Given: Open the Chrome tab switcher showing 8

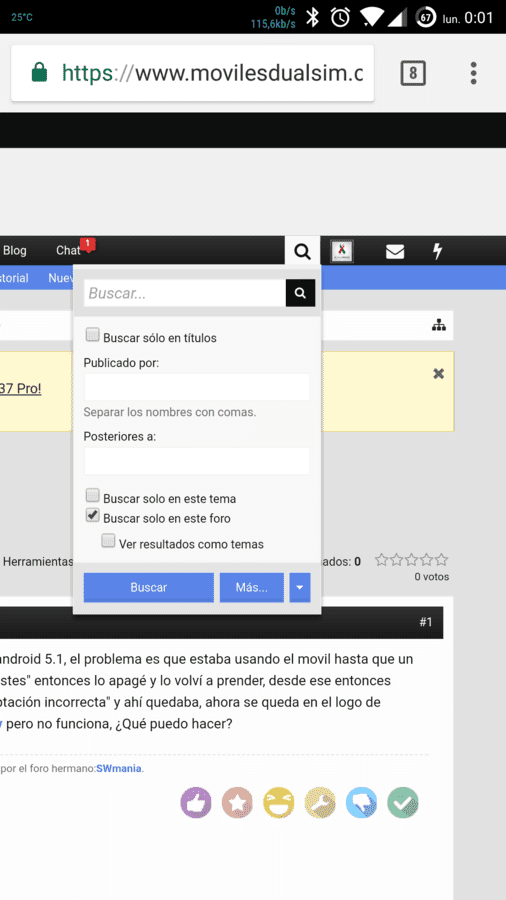Looking at the screenshot, I should tap(412, 73).
